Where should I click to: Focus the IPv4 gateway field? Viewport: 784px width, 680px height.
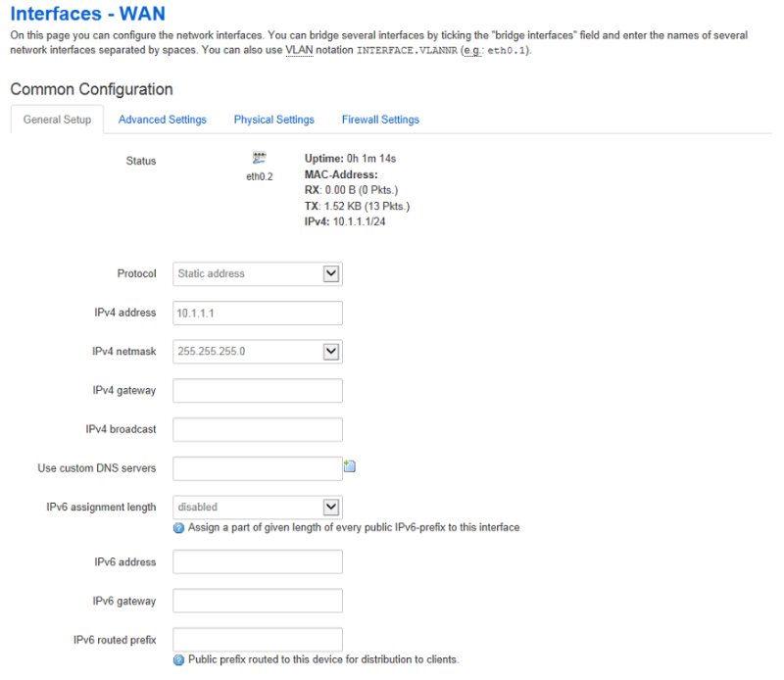pyautogui.click(x=257, y=390)
